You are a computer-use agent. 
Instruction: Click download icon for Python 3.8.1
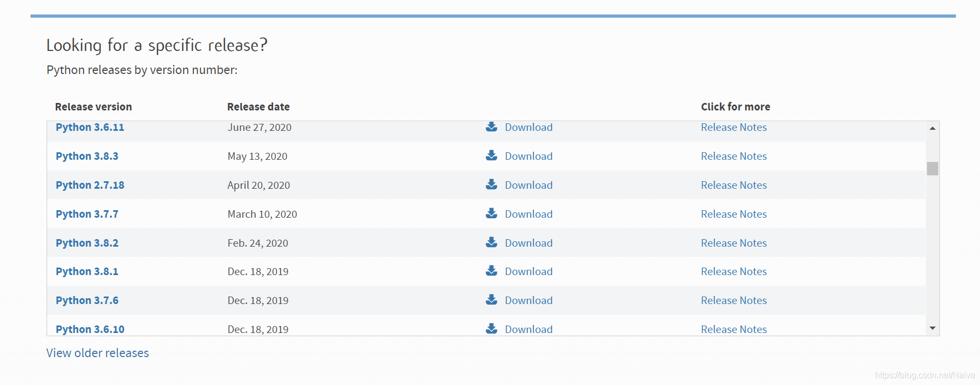tap(491, 271)
